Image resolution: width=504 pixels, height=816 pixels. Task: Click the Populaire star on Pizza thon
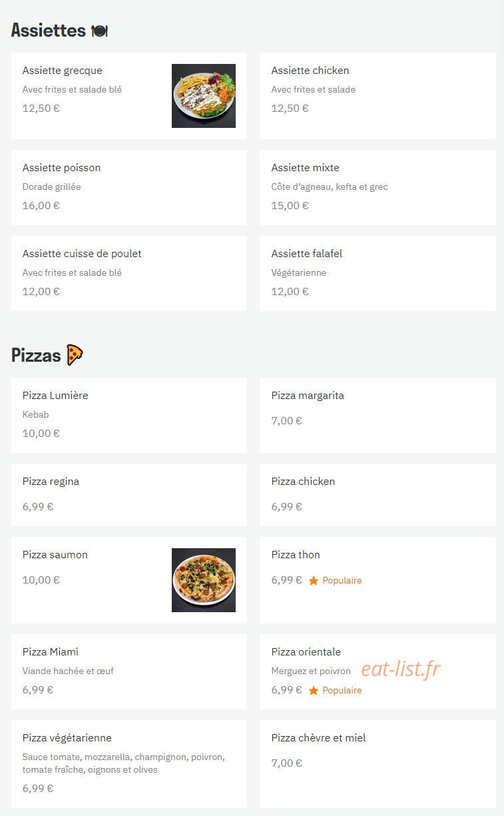[x=314, y=581]
